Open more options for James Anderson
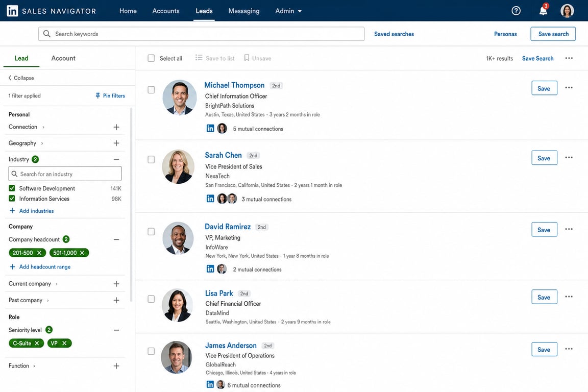 click(x=569, y=349)
